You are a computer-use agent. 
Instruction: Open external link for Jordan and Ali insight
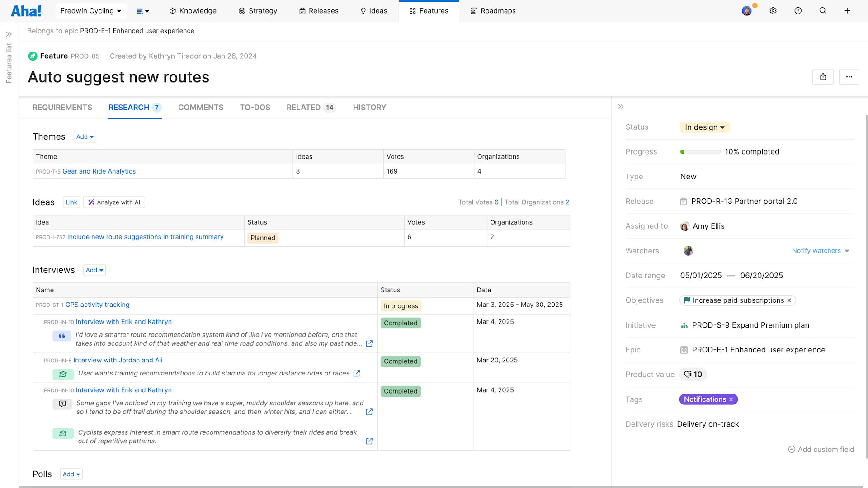pos(357,373)
